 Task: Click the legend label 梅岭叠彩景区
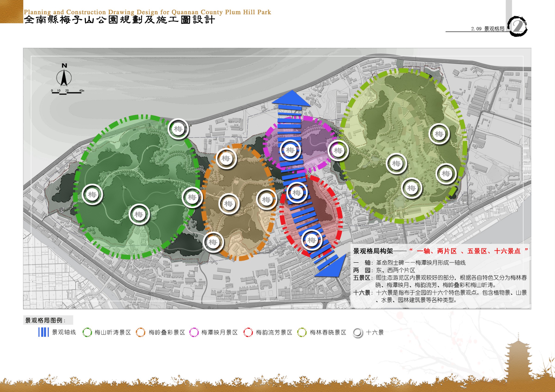[x=167, y=332]
